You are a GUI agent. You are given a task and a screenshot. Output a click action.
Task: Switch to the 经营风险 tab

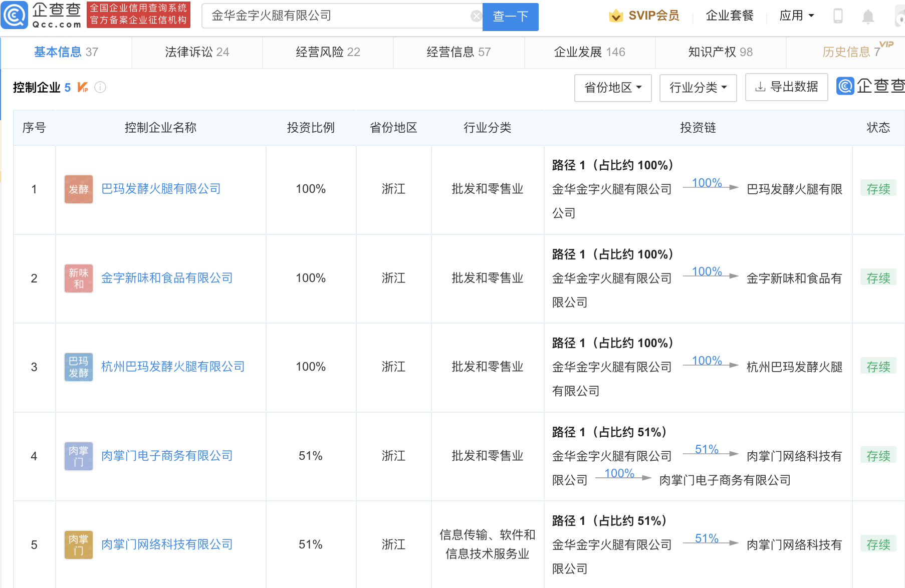coord(328,52)
